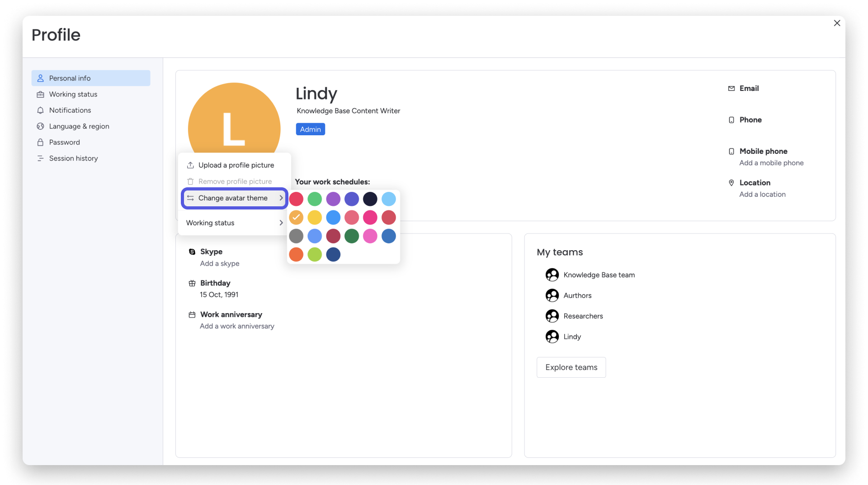Select the Personal info sidebar icon
Viewport: 868px width, 485px height.
tap(40, 78)
